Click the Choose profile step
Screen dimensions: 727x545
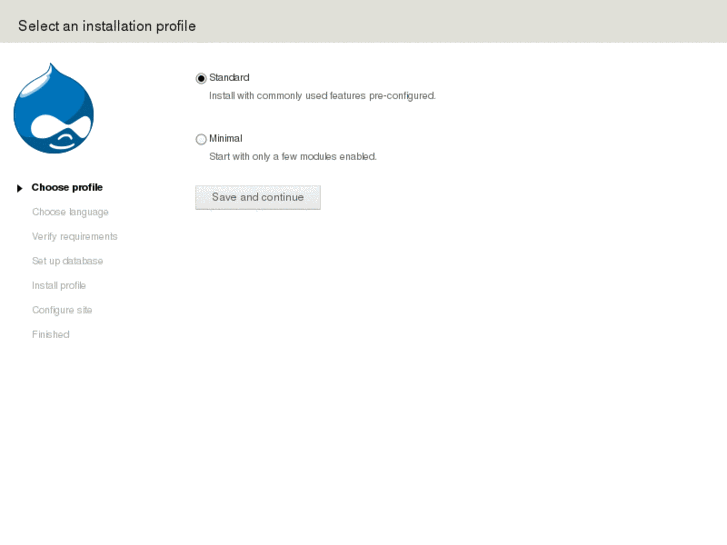coord(67,188)
